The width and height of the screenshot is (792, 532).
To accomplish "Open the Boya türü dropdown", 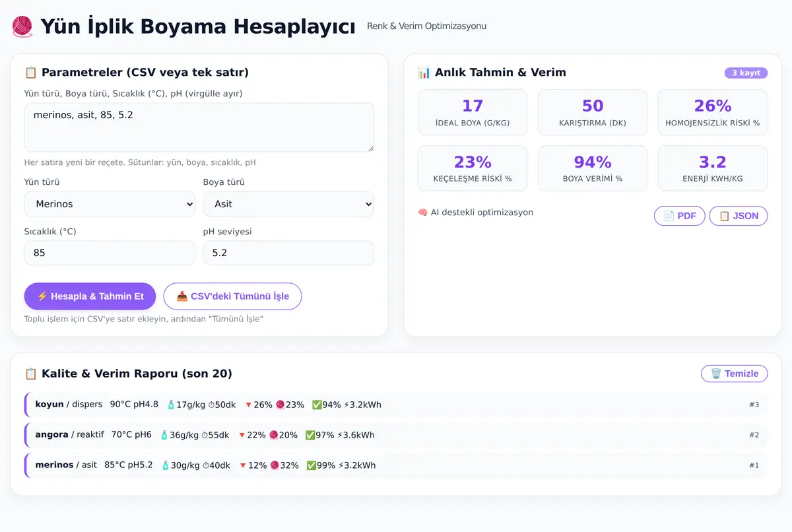I will coord(288,204).
